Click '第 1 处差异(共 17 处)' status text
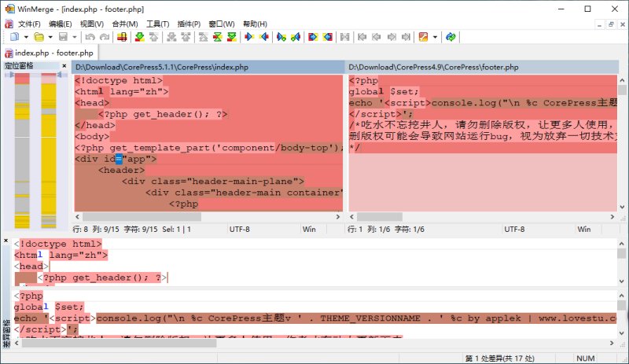 coord(500,358)
